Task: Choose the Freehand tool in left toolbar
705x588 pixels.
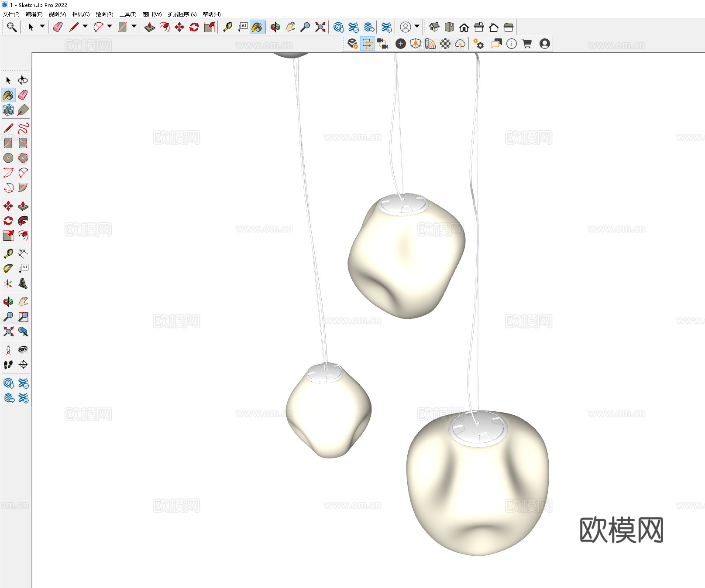Action: (x=23, y=128)
